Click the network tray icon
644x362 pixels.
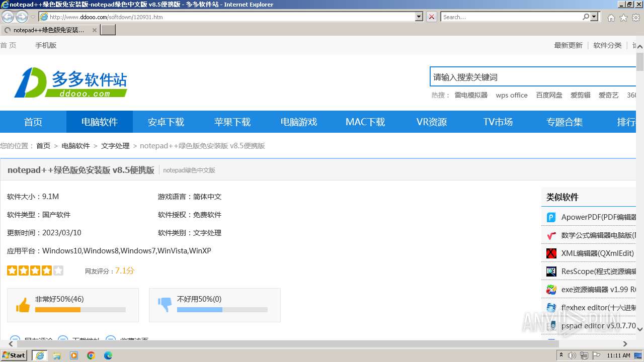point(584,355)
